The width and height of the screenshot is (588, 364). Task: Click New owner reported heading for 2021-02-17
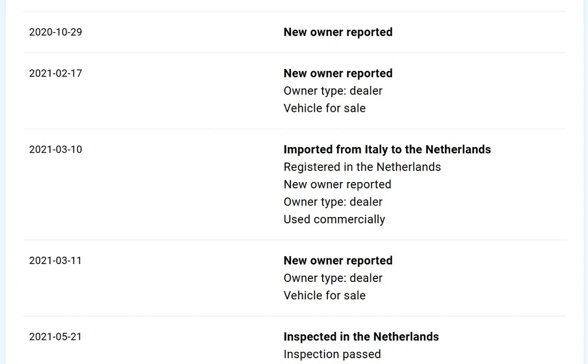(x=338, y=73)
